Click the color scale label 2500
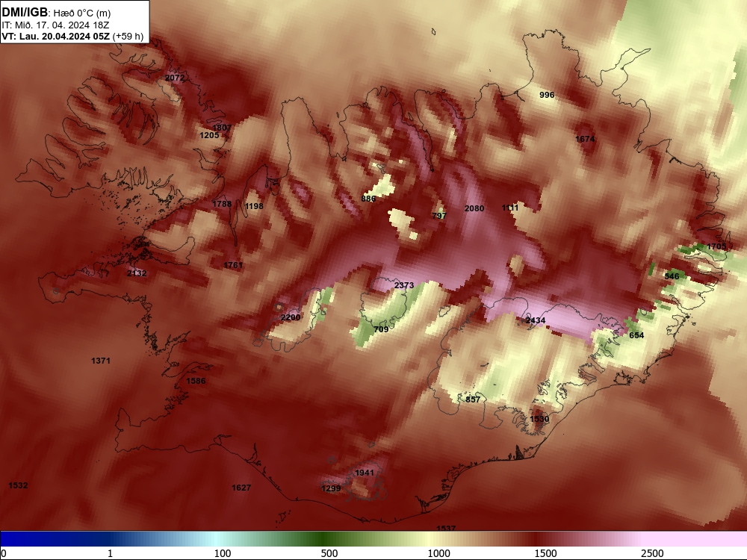Viewport: 747px width, 560px height. (x=652, y=553)
